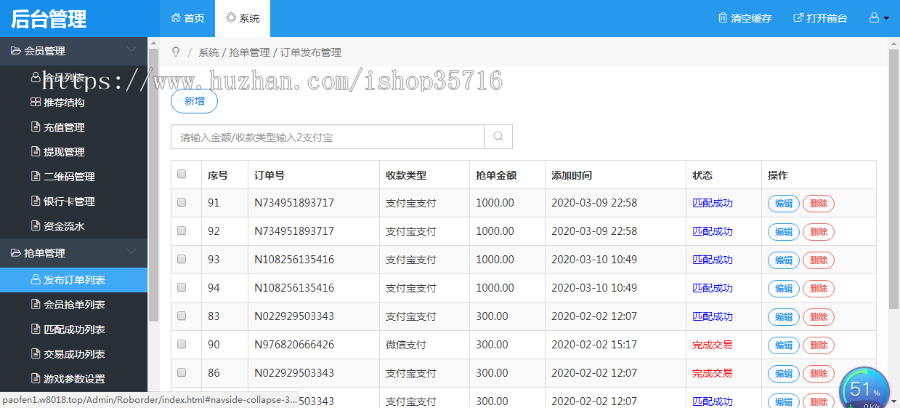The image size is (900, 408).
Task: Click the search magnifier icon
Action: coord(498,137)
